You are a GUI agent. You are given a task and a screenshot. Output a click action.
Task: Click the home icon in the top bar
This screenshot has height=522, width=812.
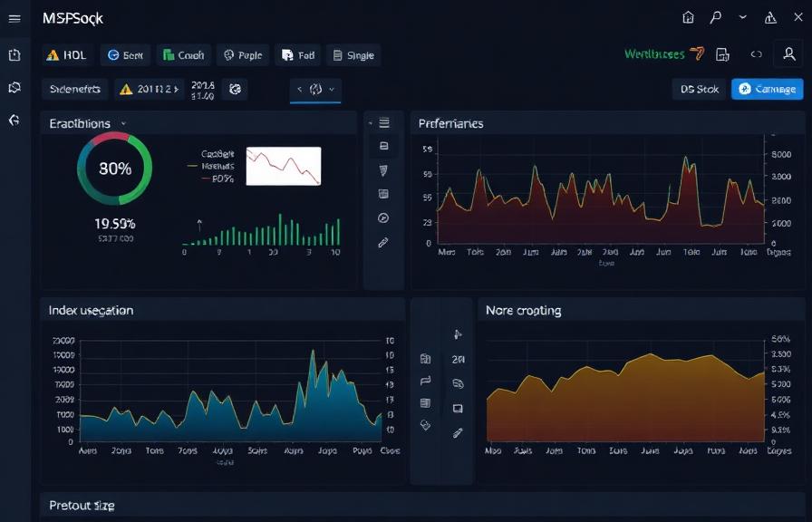[687, 16]
